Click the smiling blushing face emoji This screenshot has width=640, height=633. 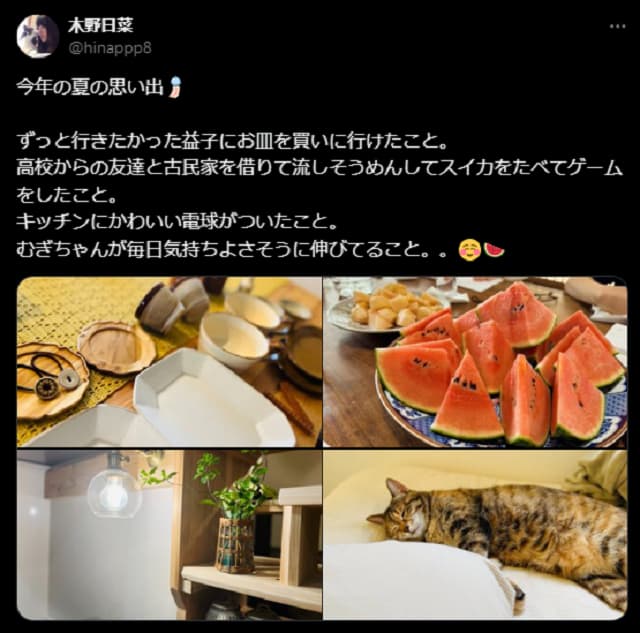coord(469,250)
